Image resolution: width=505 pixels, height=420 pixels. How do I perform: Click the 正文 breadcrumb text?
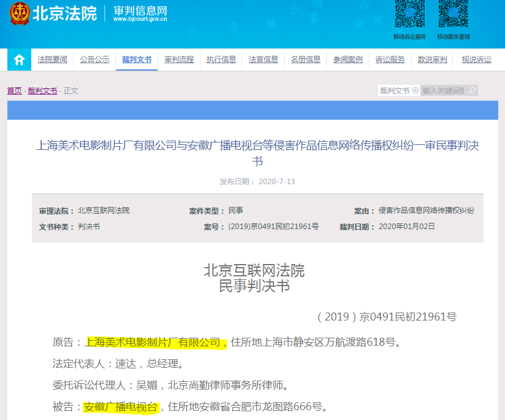[71, 91]
